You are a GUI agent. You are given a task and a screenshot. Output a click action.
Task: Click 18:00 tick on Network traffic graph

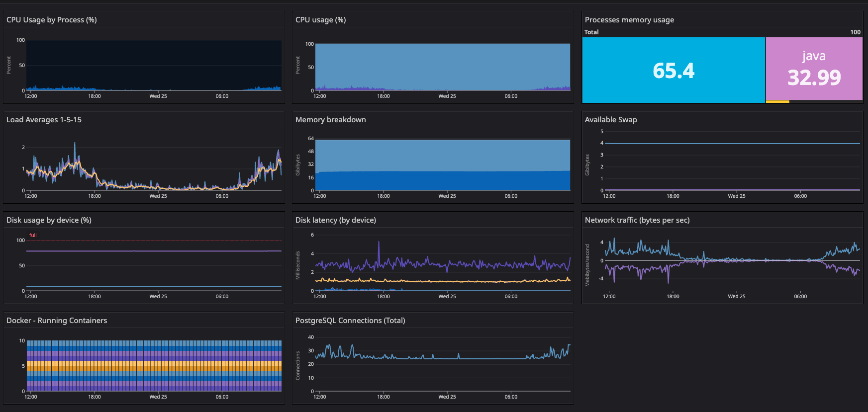coord(673,296)
